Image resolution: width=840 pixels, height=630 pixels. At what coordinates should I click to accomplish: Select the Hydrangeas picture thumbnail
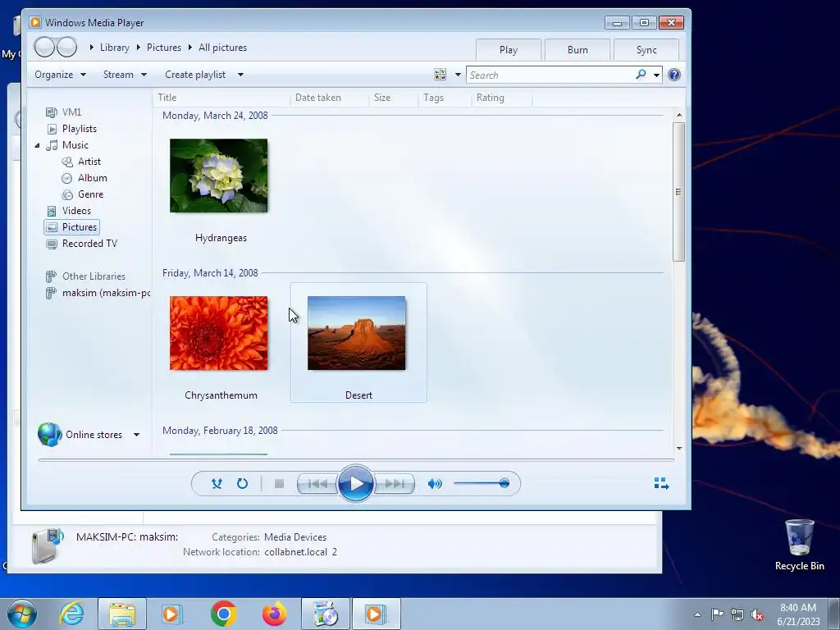(x=218, y=176)
